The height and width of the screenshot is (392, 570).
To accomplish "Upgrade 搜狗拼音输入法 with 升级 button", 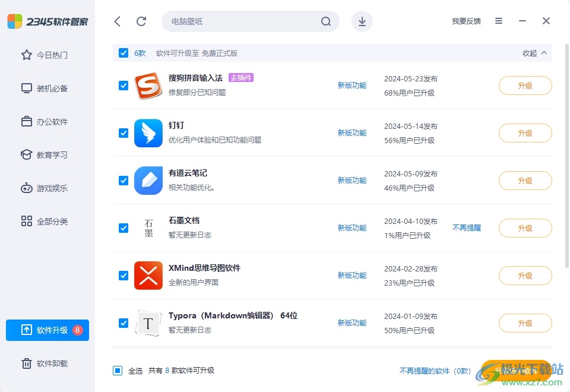I will [525, 86].
